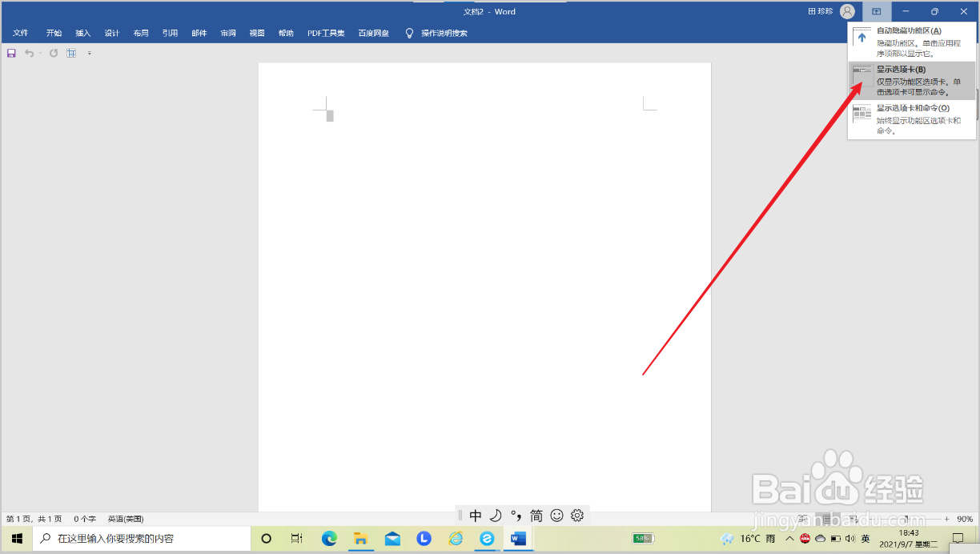The height and width of the screenshot is (554, 980).
Task: Open IME settings gear icon
Action: point(577,516)
